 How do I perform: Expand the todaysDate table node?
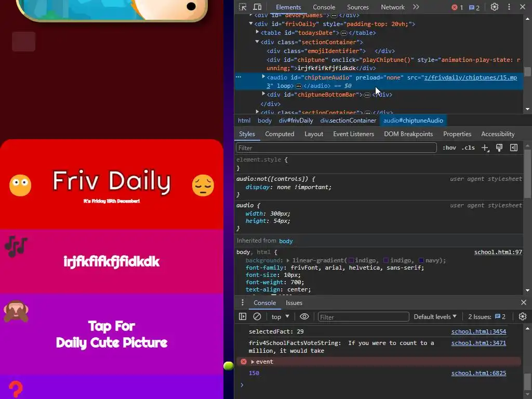click(258, 32)
